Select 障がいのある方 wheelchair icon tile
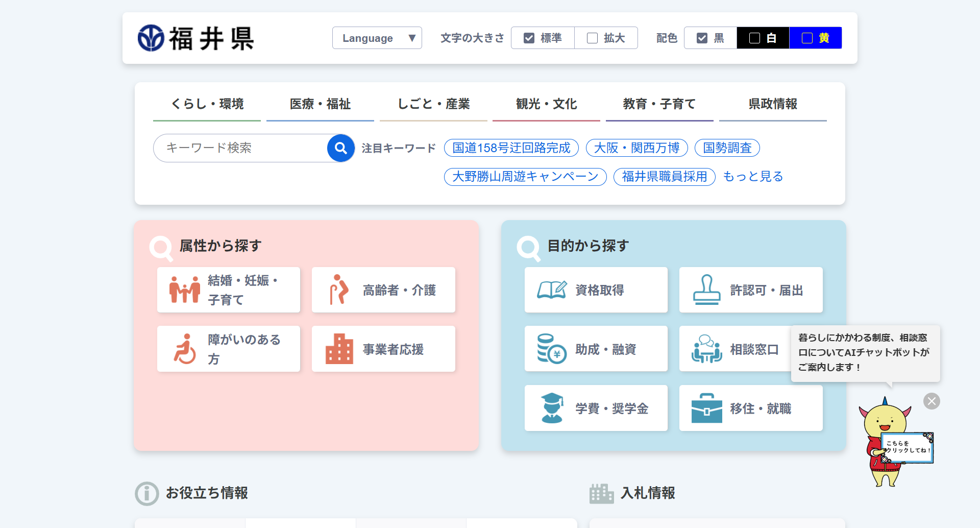 click(x=228, y=349)
